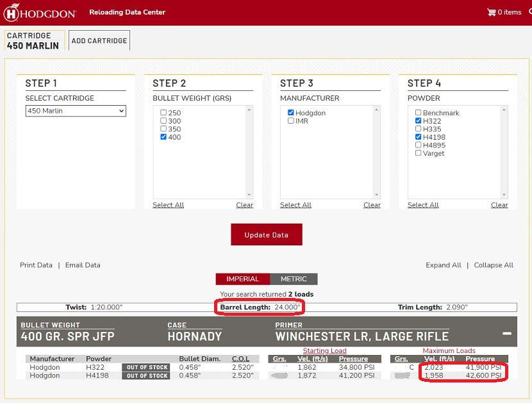This screenshot has width=532, height=403.
Task: Click Expand All loads
Action: (444, 265)
